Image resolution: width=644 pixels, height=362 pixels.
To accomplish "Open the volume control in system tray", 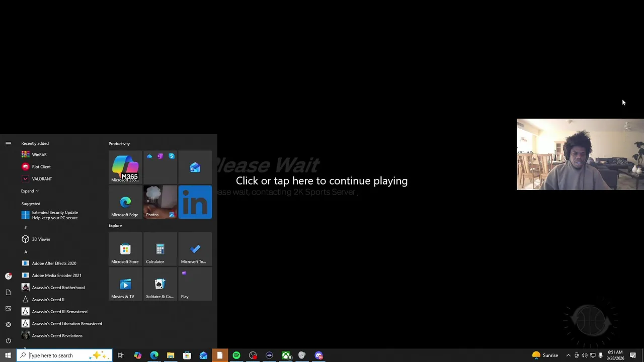I will (x=585, y=355).
